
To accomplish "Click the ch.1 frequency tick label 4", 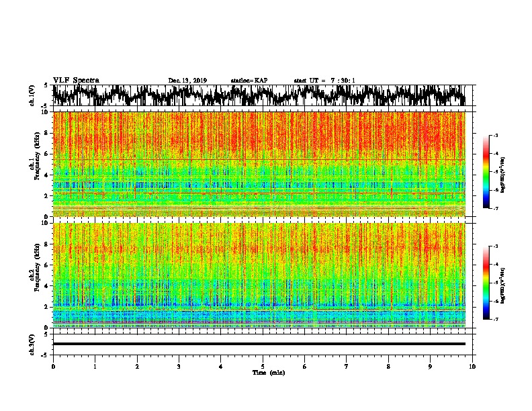I will pos(46,175).
